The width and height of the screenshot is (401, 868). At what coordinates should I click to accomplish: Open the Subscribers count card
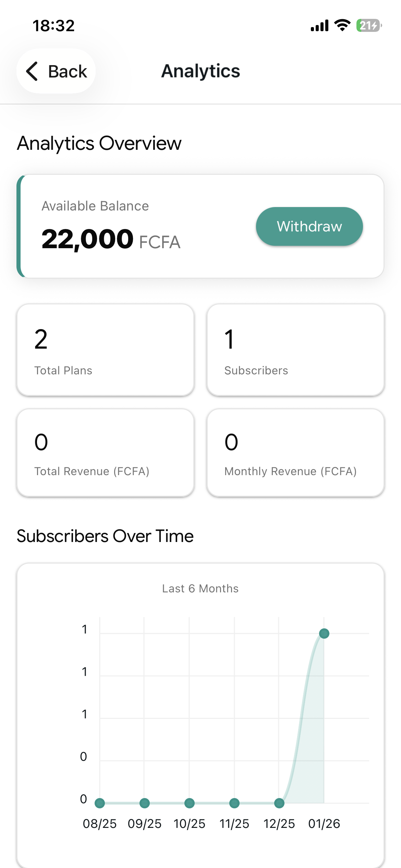click(295, 350)
